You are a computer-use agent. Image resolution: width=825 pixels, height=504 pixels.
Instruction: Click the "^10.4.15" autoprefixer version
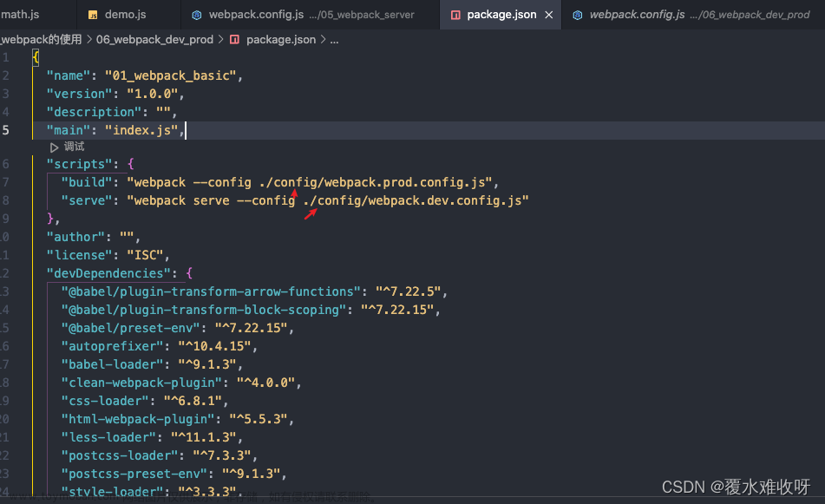coord(214,346)
